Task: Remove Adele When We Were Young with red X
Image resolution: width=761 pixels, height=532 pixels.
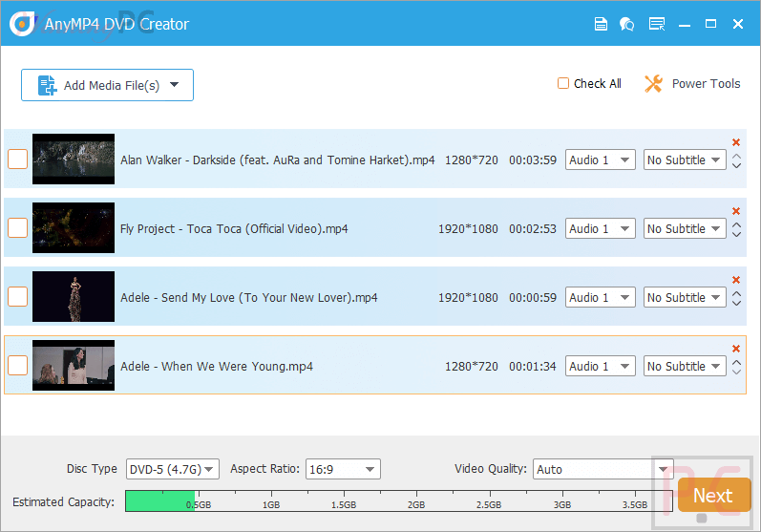Action: (736, 349)
